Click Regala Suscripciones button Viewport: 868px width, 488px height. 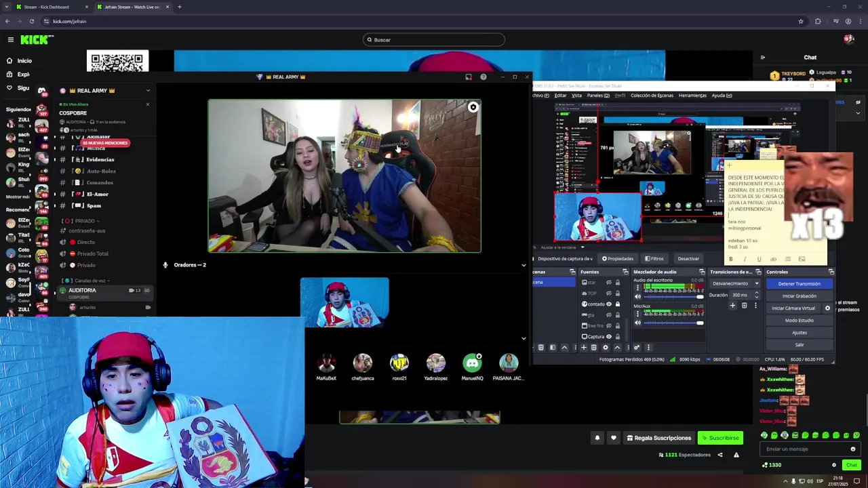pyautogui.click(x=658, y=438)
